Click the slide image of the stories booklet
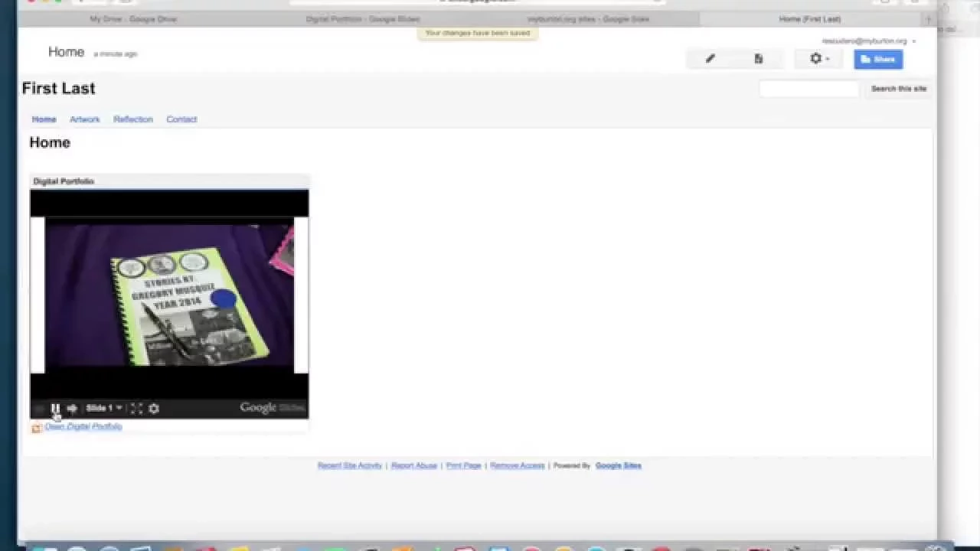The height and width of the screenshot is (551, 980). pos(169,295)
